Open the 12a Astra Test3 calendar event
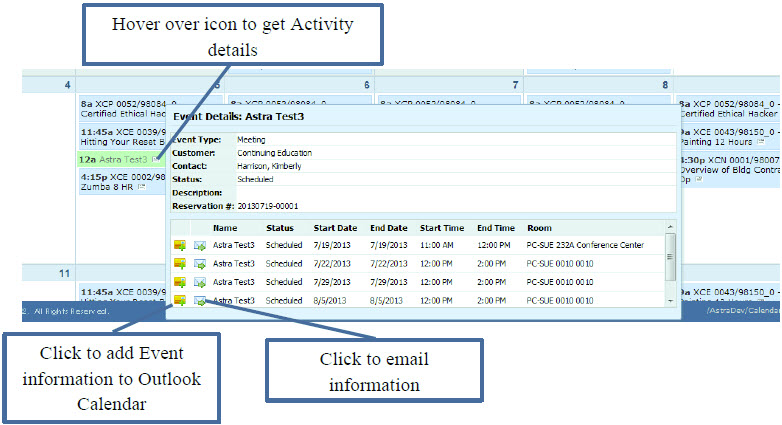Image resolution: width=782 pixels, height=425 pixels. (115, 159)
